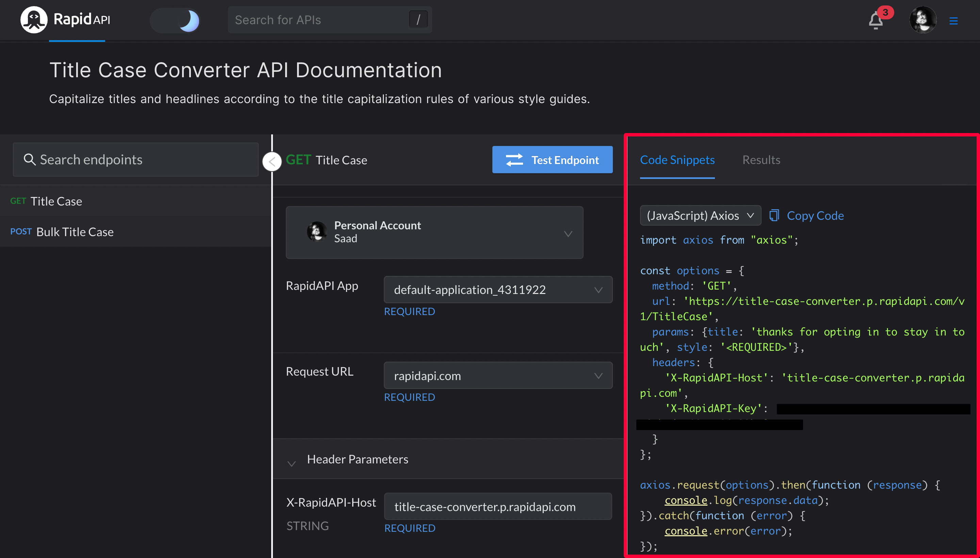Open the RapidAPI App dropdown
This screenshot has width=980, height=558.
[497, 290]
